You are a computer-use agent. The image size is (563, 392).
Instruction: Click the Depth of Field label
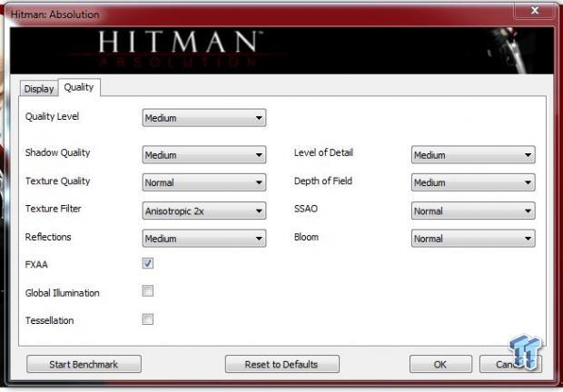click(x=323, y=181)
